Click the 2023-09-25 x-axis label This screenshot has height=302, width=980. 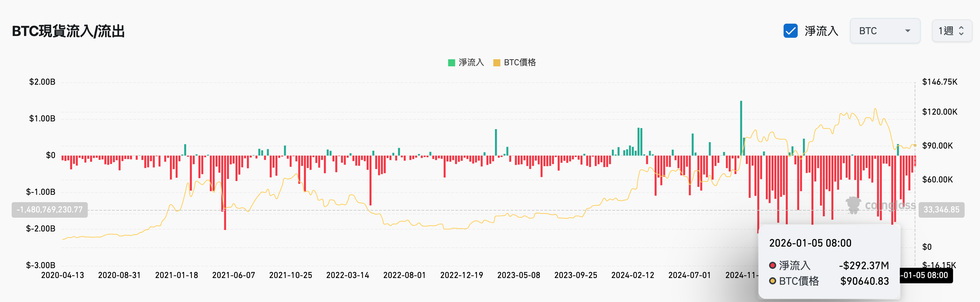coord(575,275)
